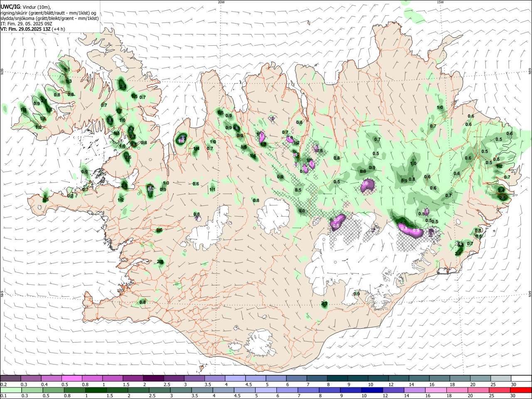Select the white 30 swatch in upper legend row

coord(521,378)
